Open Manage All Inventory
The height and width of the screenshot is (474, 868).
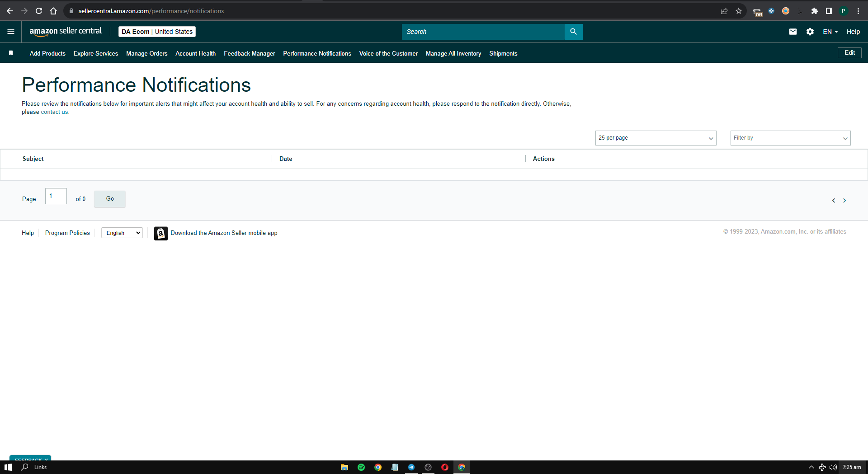(x=453, y=53)
